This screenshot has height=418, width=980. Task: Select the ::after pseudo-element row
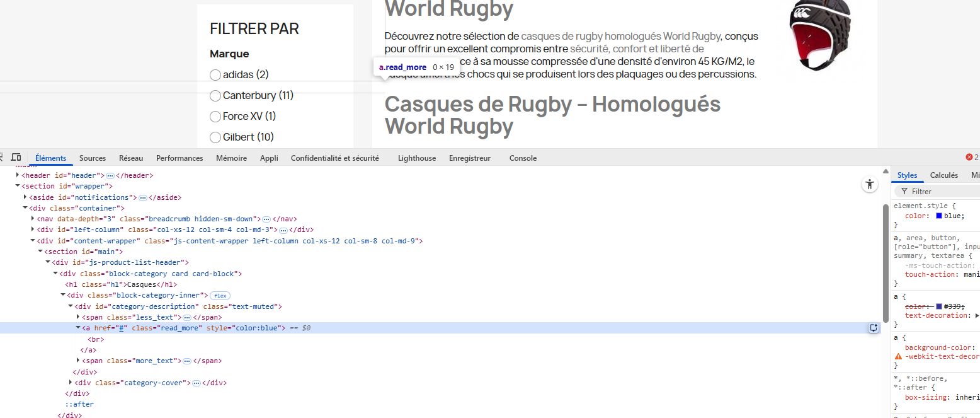pos(79,404)
